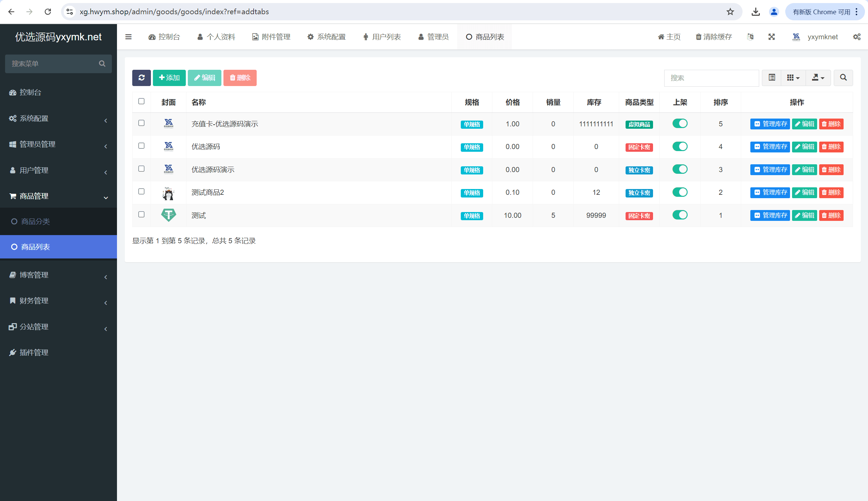Click the Chrome downloads icon

click(x=755, y=12)
